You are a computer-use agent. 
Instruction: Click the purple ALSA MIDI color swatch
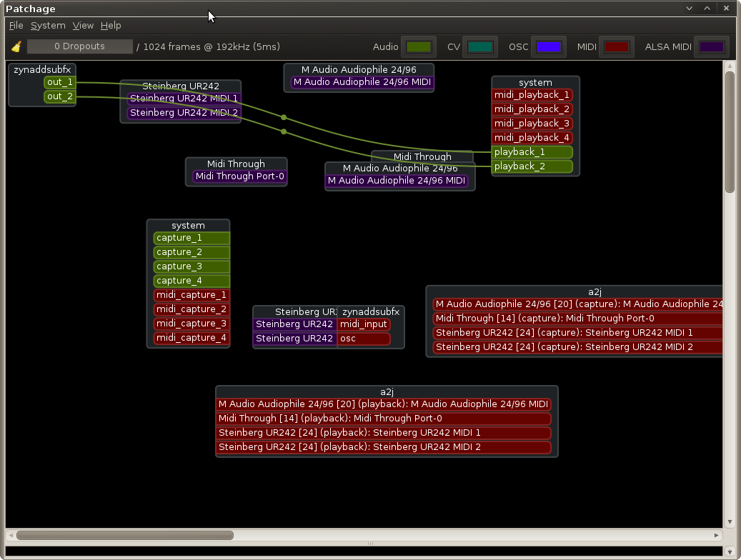click(x=711, y=47)
